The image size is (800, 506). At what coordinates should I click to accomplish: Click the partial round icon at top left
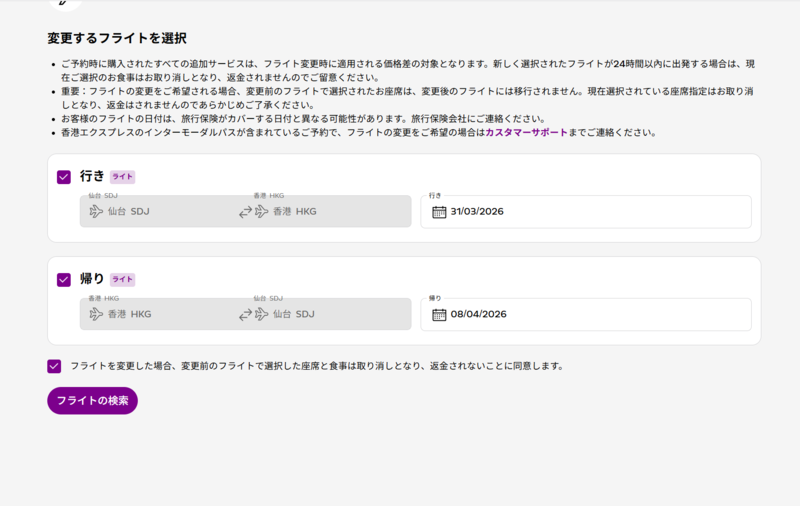pyautogui.click(x=65, y=4)
